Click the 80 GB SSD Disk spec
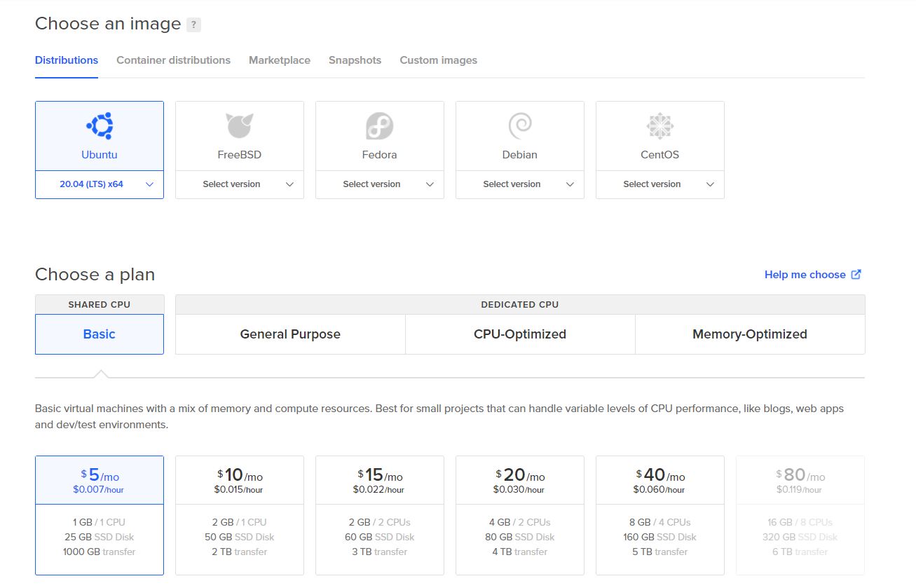The image size is (916, 588). tap(519, 537)
